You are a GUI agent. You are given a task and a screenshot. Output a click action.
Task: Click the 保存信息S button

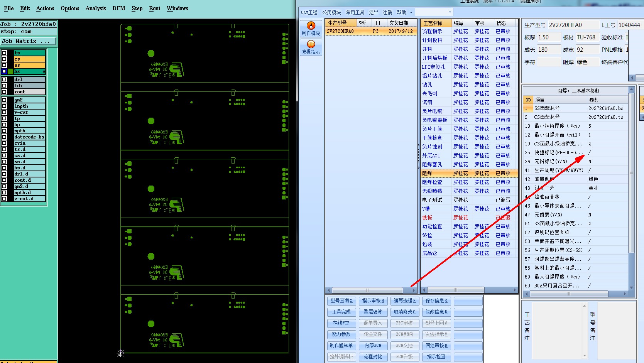pyautogui.click(x=436, y=301)
